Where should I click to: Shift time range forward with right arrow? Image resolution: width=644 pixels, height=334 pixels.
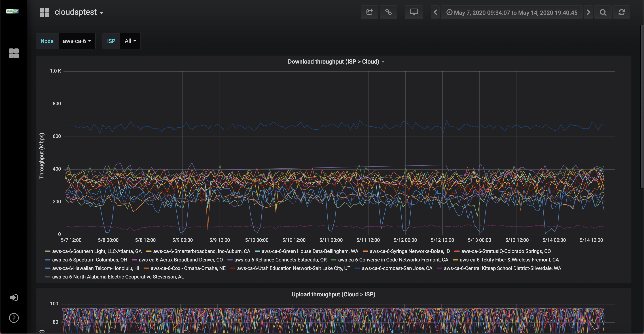point(589,12)
